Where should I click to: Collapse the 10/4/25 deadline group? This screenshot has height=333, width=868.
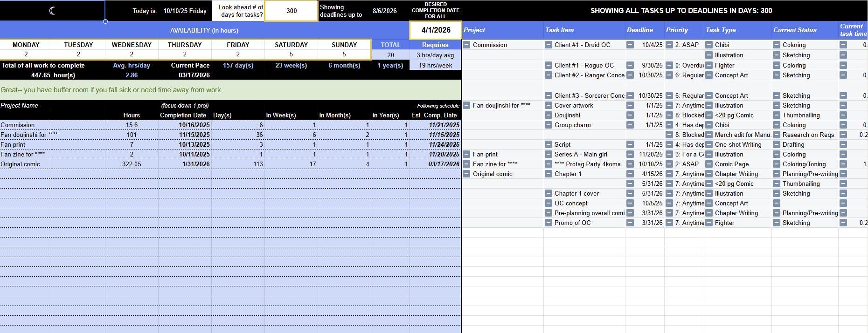click(630, 45)
